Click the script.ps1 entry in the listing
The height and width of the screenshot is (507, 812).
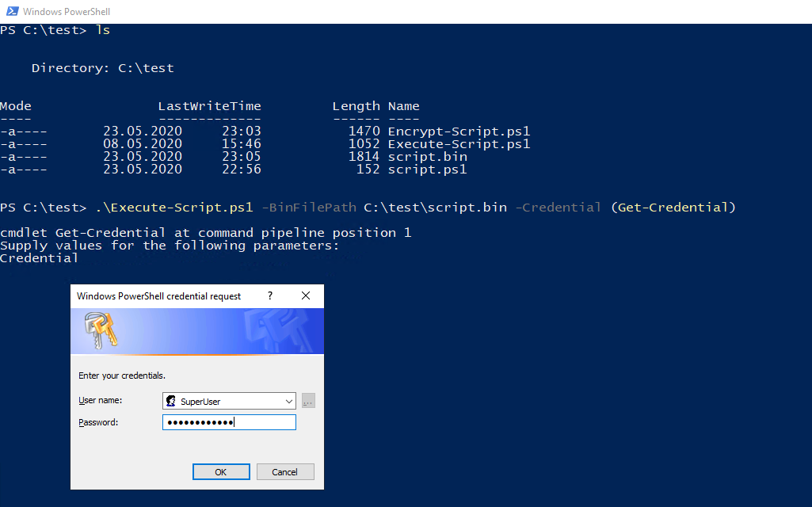coord(428,170)
